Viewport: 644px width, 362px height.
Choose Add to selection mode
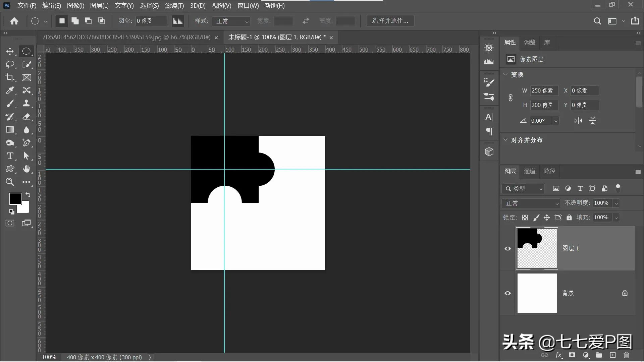[x=75, y=21]
